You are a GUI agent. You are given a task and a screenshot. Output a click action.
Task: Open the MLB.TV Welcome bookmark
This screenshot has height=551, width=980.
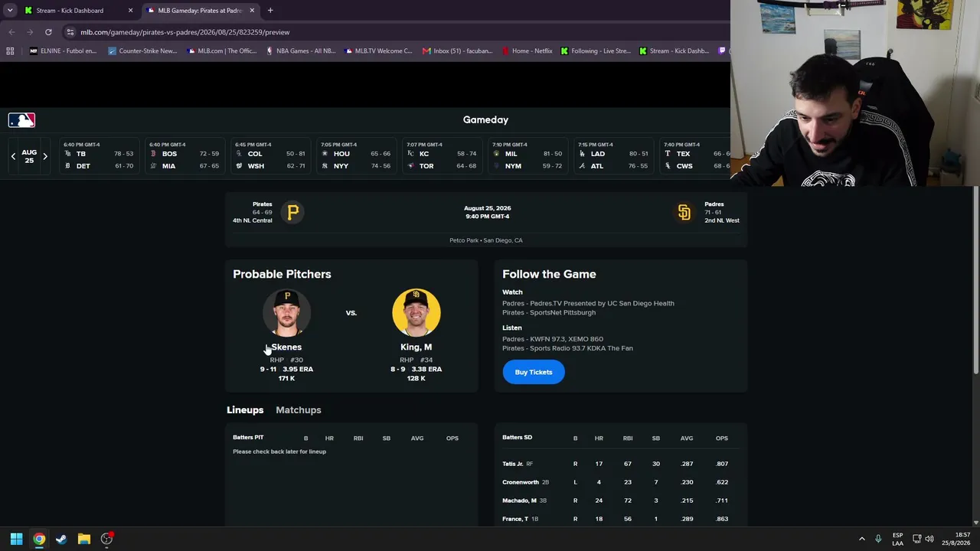click(378, 51)
